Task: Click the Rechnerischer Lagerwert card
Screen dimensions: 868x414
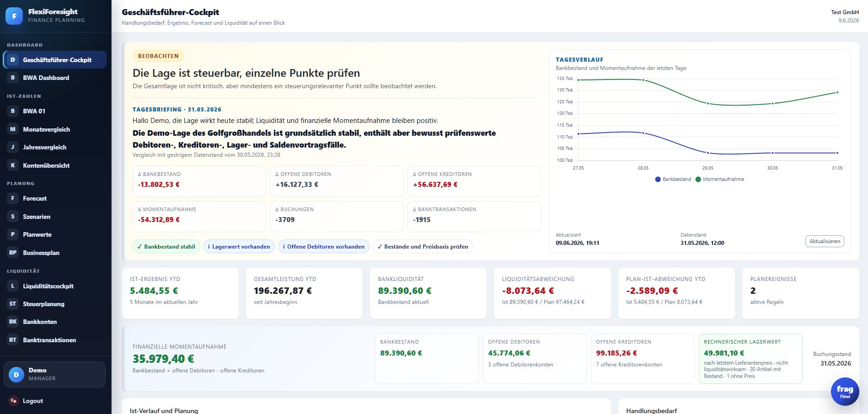Action: click(750, 359)
